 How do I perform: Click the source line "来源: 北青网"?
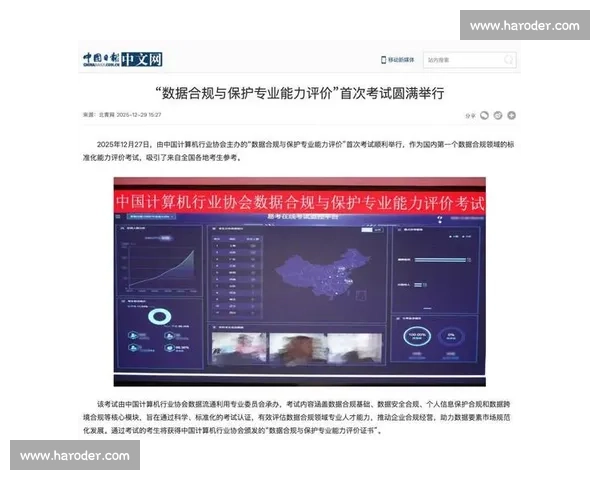tap(99, 115)
